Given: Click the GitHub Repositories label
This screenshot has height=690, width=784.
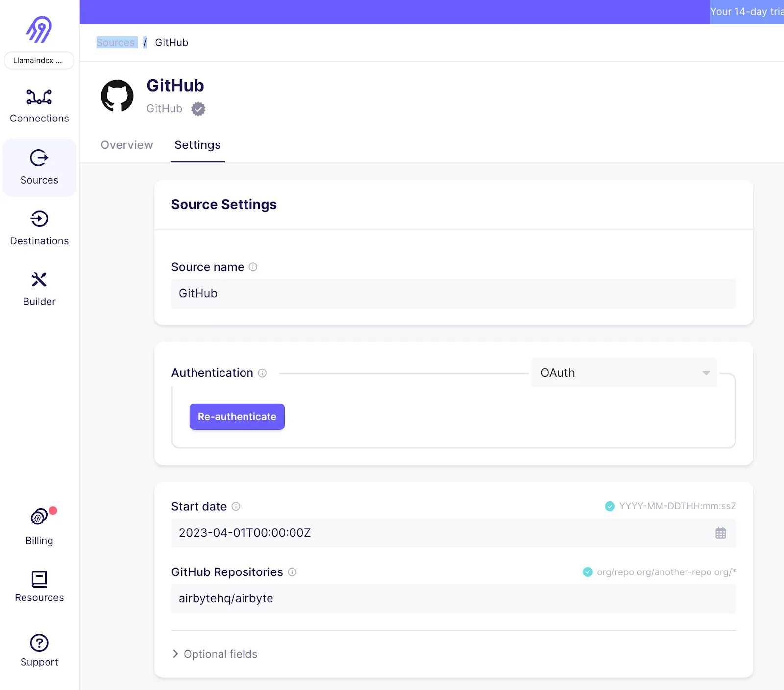Looking at the screenshot, I should [227, 572].
